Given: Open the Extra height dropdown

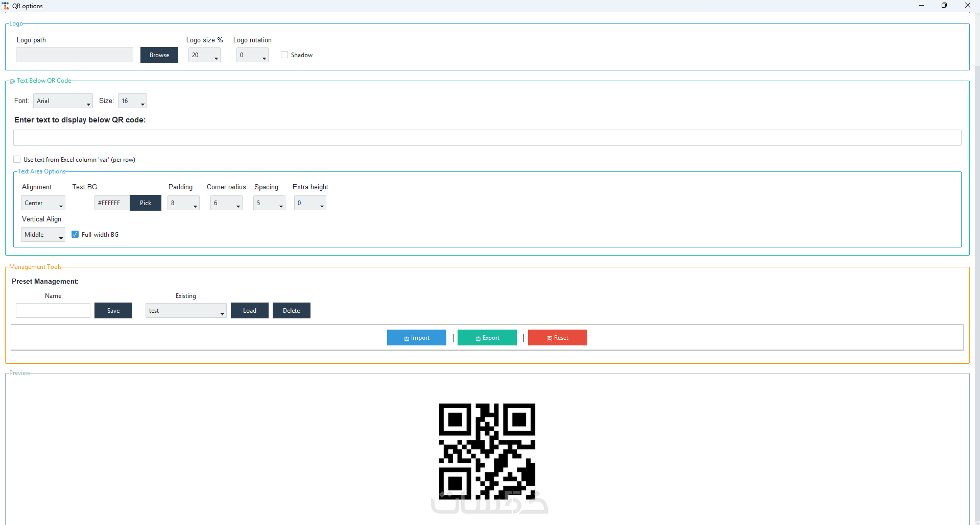Looking at the screenshot, I should click(x=310, y=203).
